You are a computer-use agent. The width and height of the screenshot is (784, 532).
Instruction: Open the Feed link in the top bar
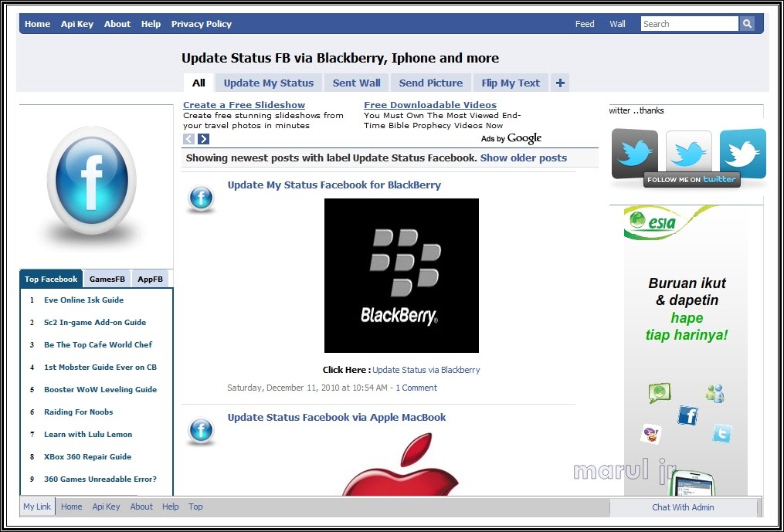pos(585,23)
